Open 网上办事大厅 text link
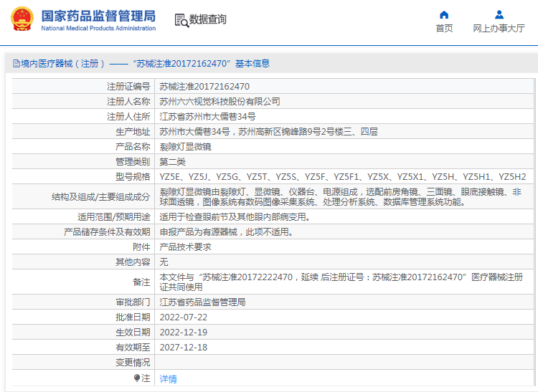The height and width of the screenshot is (392, 538). (499, 29)
